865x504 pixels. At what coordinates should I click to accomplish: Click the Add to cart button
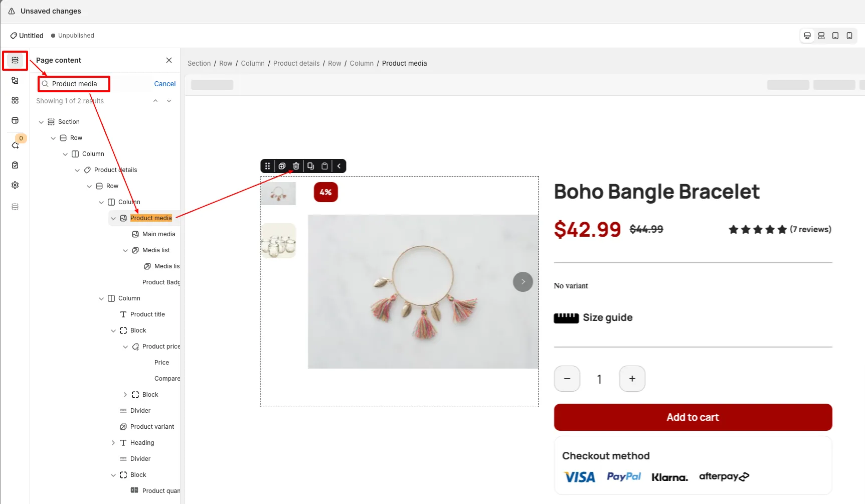click(693, 417)
